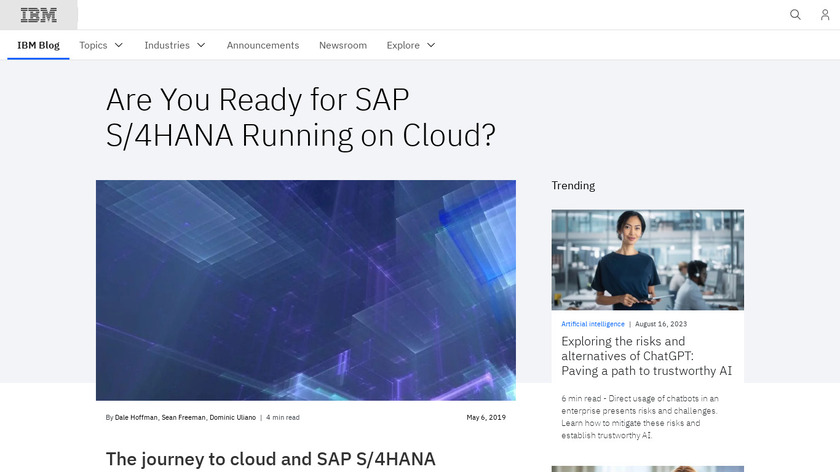The image size is (840, 472).
Task: Click the article title about SAP S/4HANA
Action: (301, 117)
